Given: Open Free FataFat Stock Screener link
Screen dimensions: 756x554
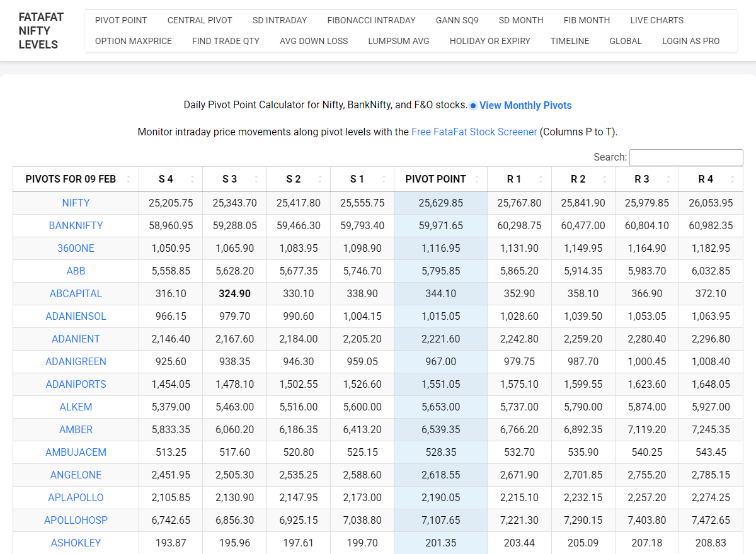Looking at the screenshot, I should click(474, 132).
